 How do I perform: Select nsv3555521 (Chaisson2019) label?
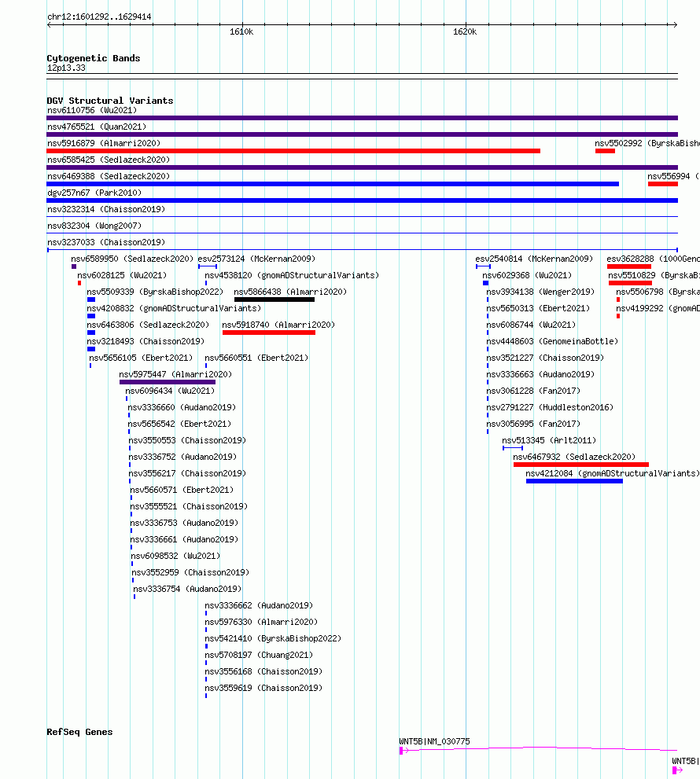(x=189, y=506)
